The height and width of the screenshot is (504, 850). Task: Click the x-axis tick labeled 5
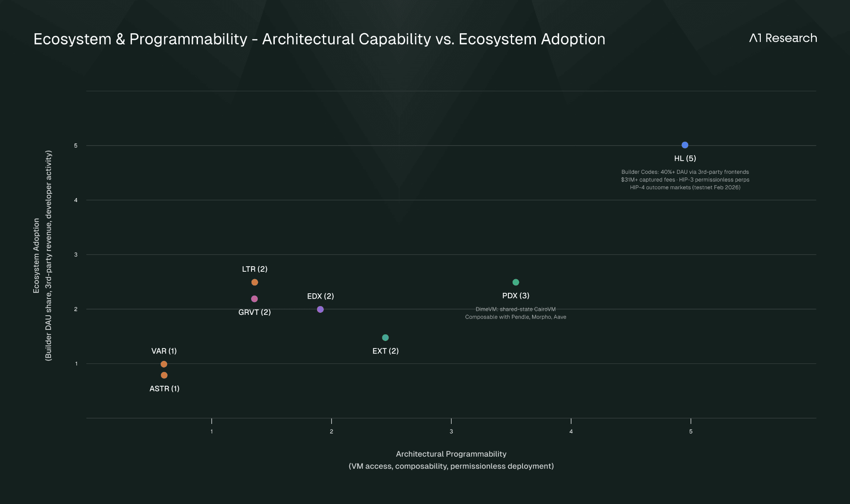691,431
